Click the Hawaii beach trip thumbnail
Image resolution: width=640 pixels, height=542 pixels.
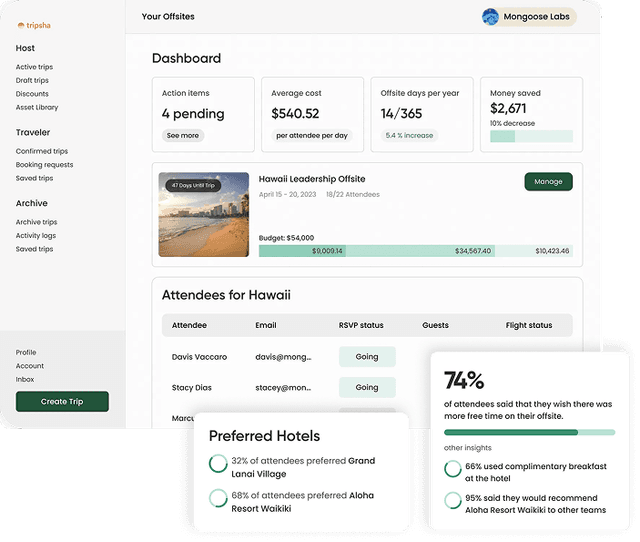204,215
